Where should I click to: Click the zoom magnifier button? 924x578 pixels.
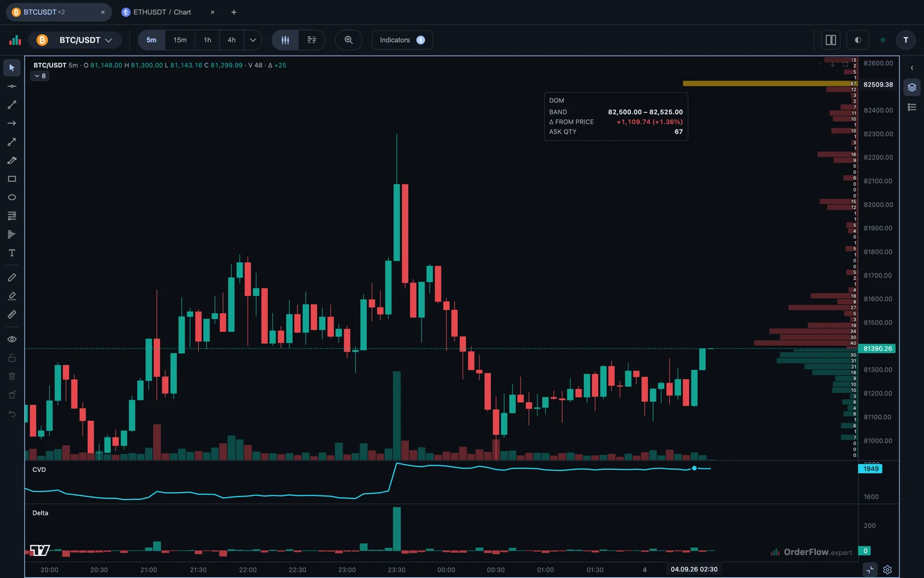coord(349,40)
